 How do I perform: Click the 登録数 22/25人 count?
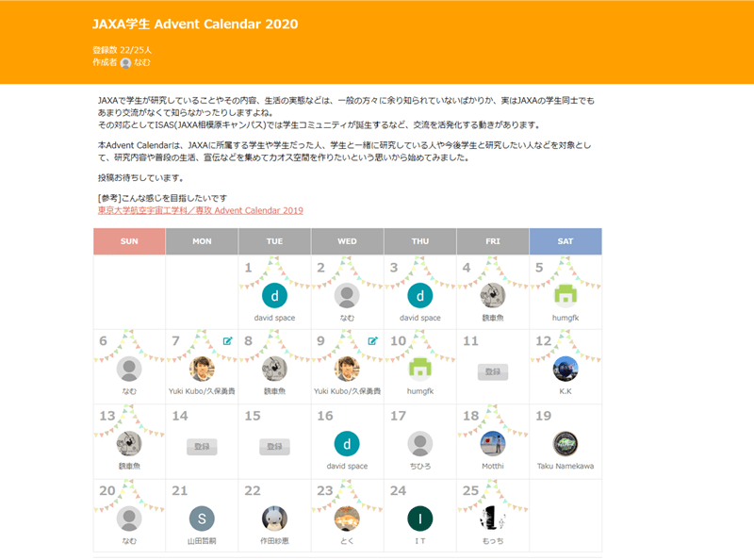click(123, 50)
